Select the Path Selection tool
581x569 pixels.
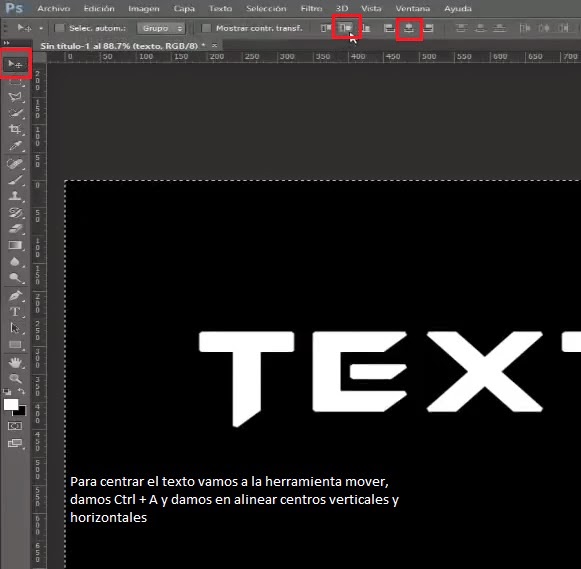point(15,328)
